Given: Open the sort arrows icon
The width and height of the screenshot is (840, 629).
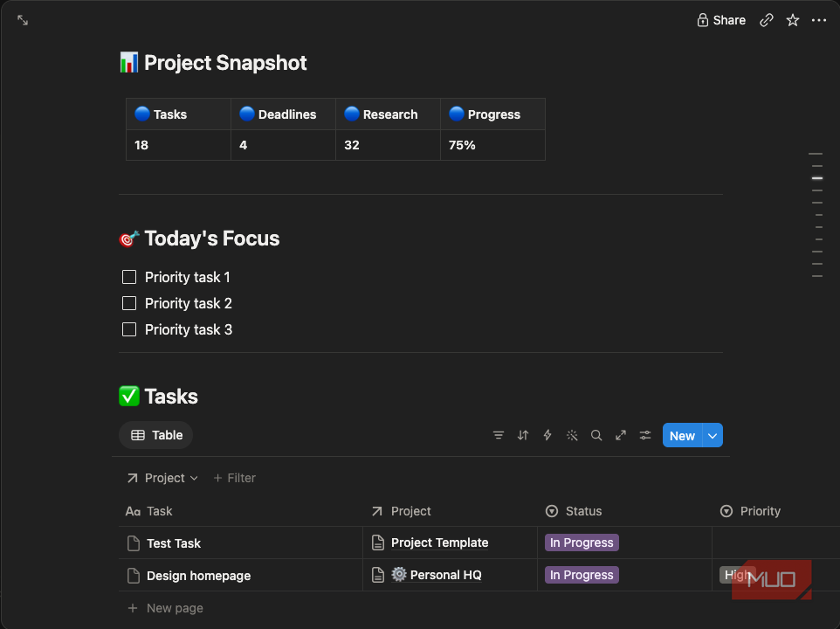Looking at the screenshot, I should (523, 435).
